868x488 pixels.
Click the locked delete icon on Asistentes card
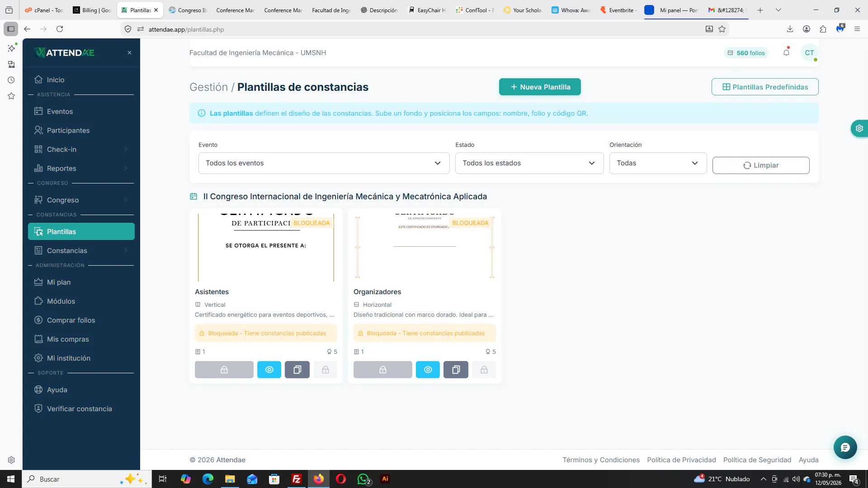[325, 370]
